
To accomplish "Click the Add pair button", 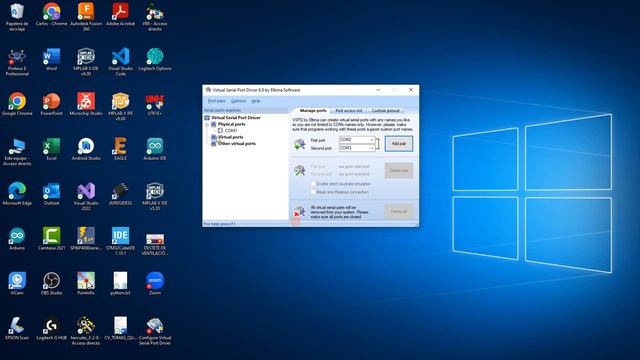I will click(399, 144).
